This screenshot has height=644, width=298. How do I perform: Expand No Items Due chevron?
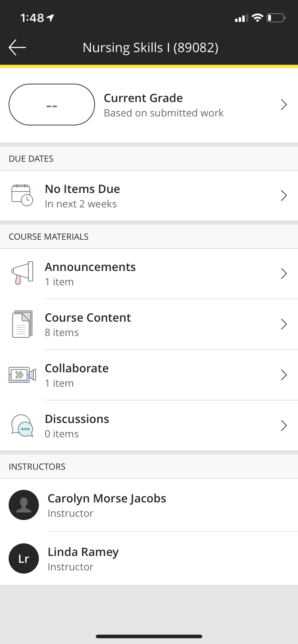284,195
